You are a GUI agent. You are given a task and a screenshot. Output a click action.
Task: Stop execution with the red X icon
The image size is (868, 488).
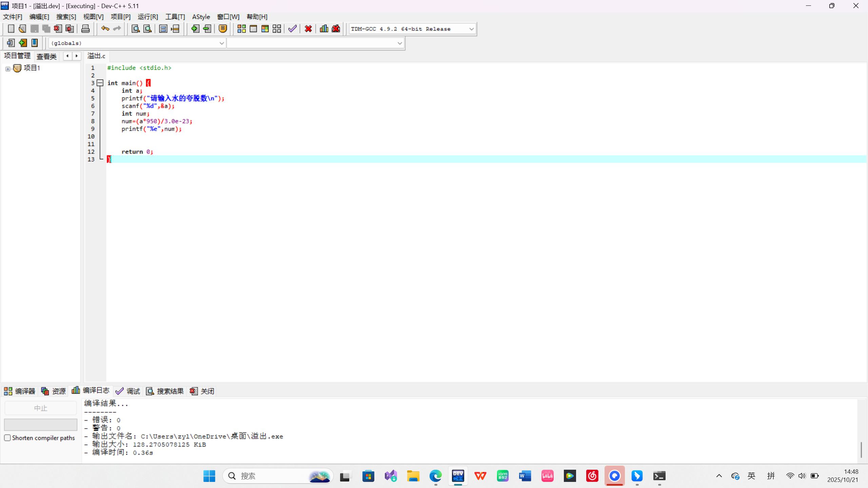(x=308, y=29)
